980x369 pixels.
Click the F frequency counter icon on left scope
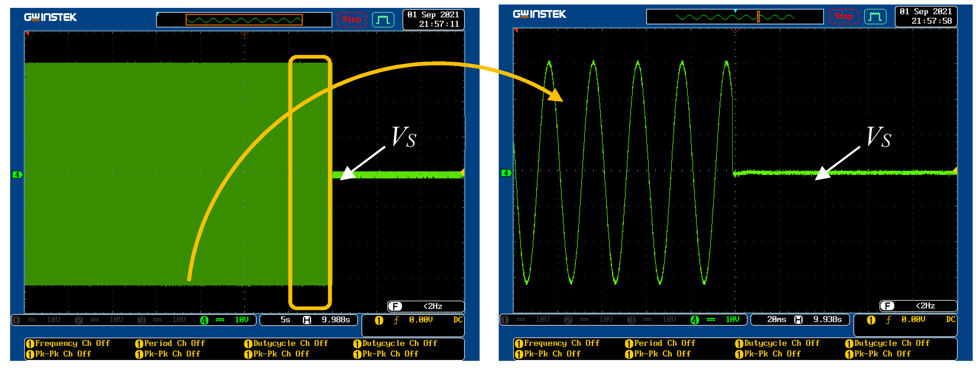pyautogui.click(x=395, y=306)
